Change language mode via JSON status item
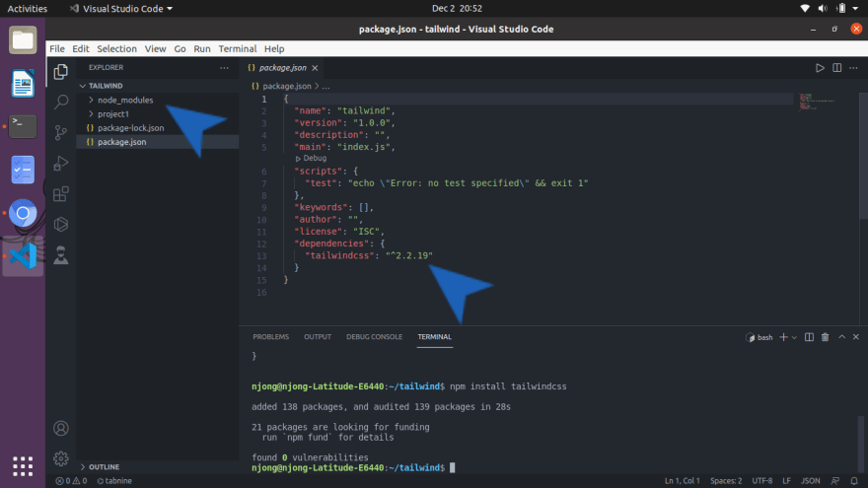 811,481
